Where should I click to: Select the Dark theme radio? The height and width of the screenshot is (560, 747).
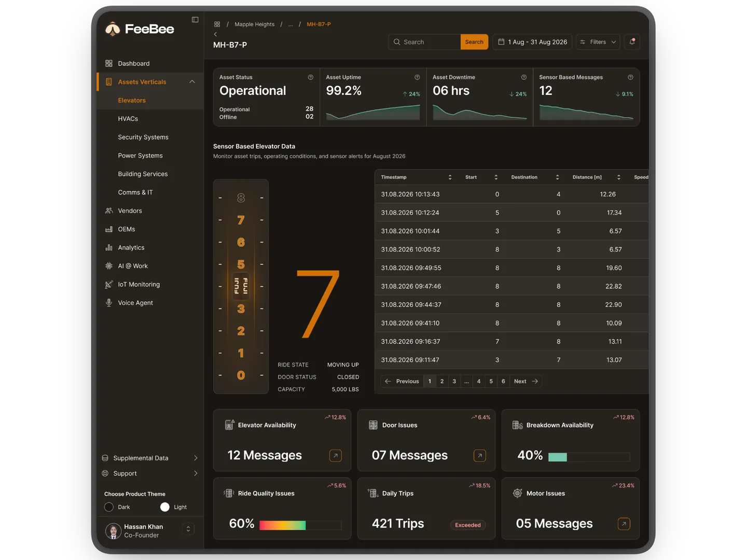[109, 507]
